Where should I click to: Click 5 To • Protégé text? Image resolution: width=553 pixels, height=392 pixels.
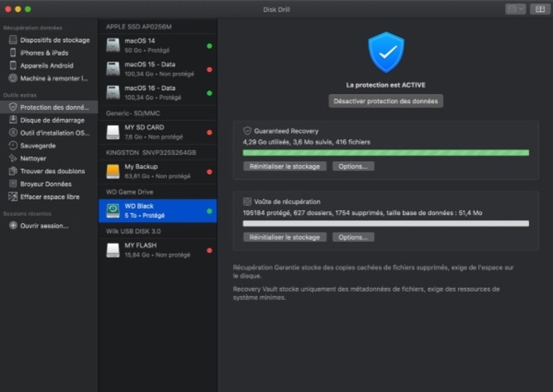144,215
